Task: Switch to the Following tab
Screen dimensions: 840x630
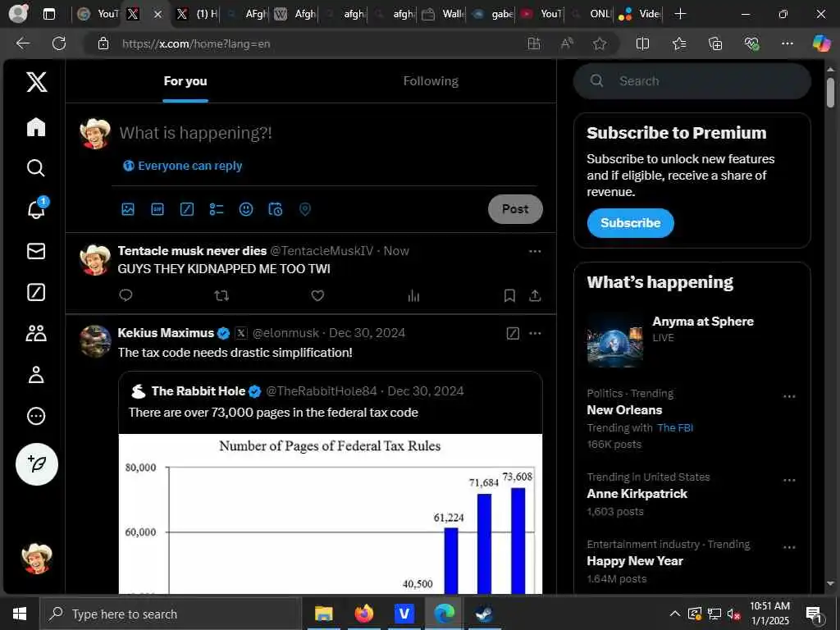Action: 431,81
